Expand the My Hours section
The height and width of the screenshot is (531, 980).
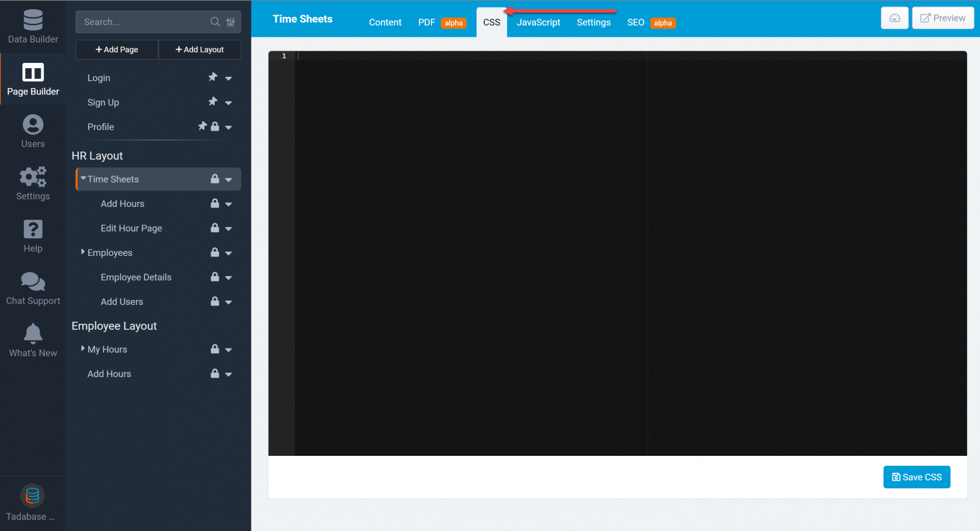click(x=82, y=349)
